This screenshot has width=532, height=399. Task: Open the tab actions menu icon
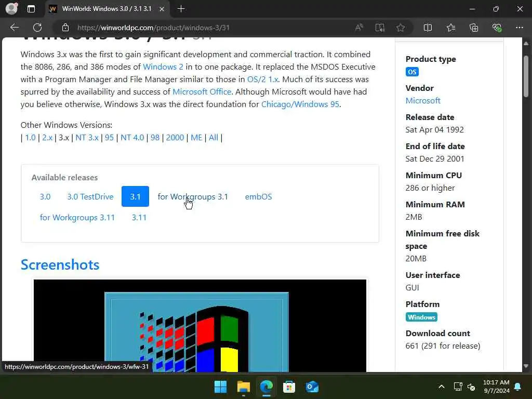pyautogui.click(x=31, y=9)
